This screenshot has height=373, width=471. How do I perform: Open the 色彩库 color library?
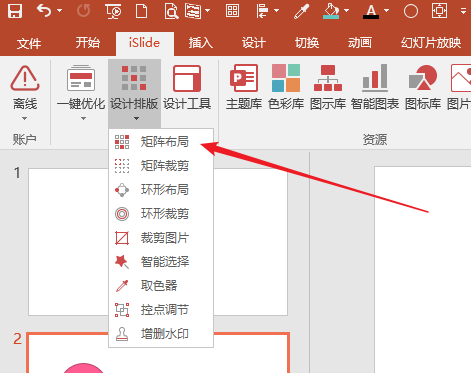point(286,88)
